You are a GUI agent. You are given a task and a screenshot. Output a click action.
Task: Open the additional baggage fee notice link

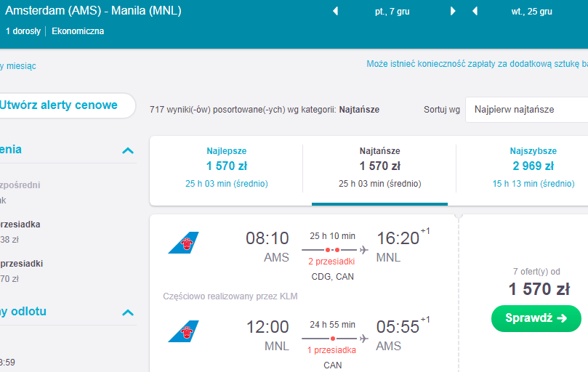point(477,64)
